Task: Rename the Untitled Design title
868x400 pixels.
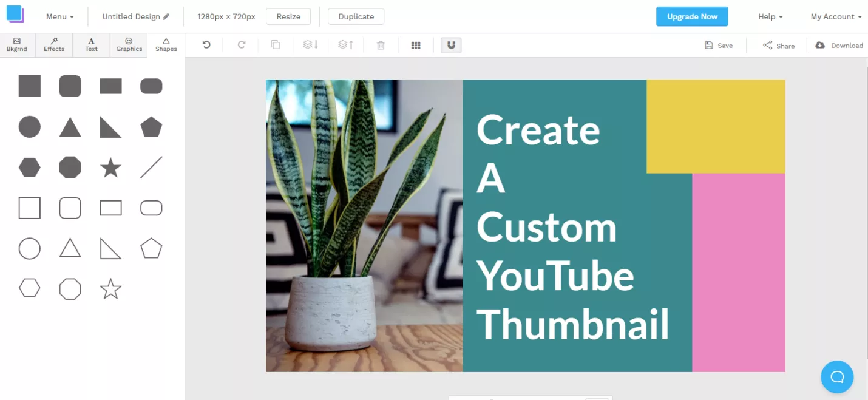Action: click(136, 16)
